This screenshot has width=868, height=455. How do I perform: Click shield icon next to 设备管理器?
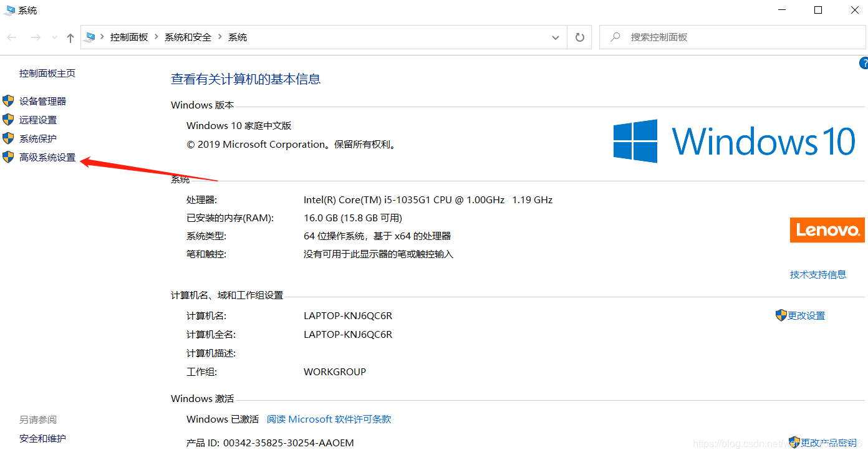point(8,101)
